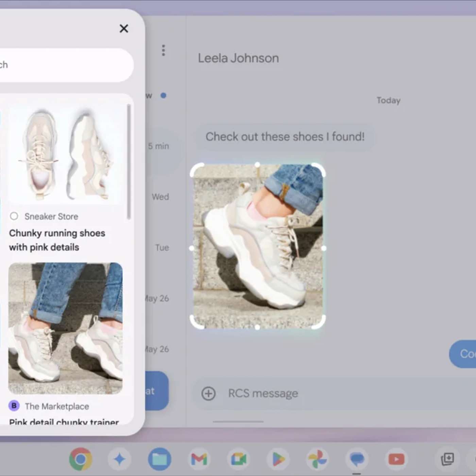Click the search results panel scrollbar

point(129,162)
